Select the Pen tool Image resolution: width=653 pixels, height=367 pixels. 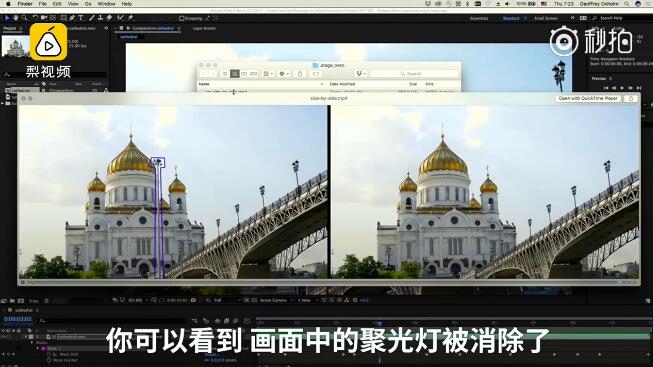[72, 18]
